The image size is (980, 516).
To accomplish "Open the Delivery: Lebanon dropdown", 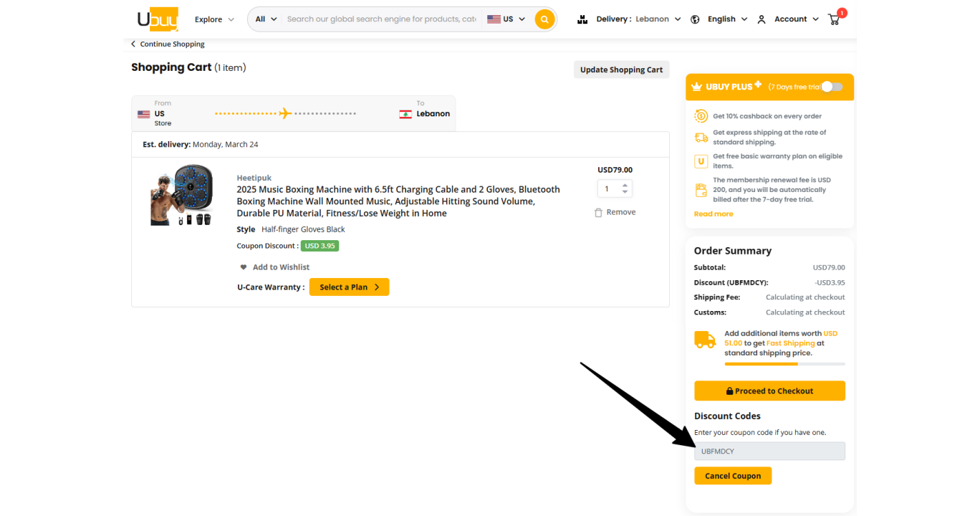I will pyautogui.click(x=638, y=19).
